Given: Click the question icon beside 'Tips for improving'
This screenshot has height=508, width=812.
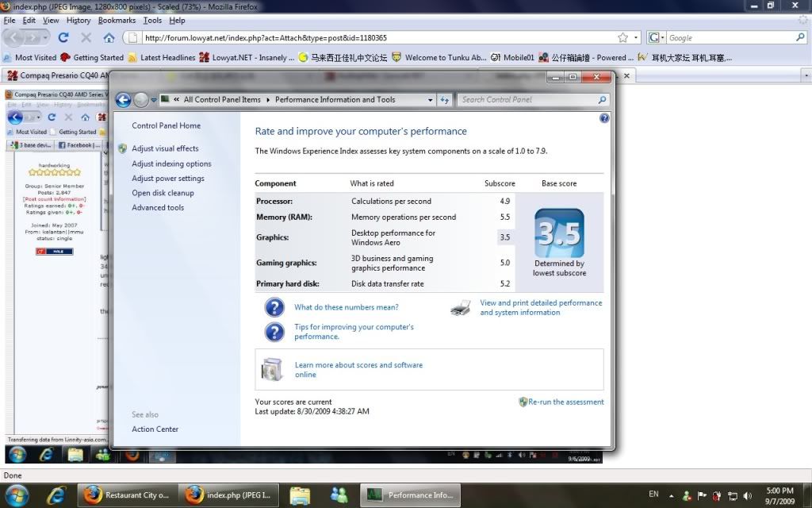Looking at the screenshot, I should [x=274, y=332].
